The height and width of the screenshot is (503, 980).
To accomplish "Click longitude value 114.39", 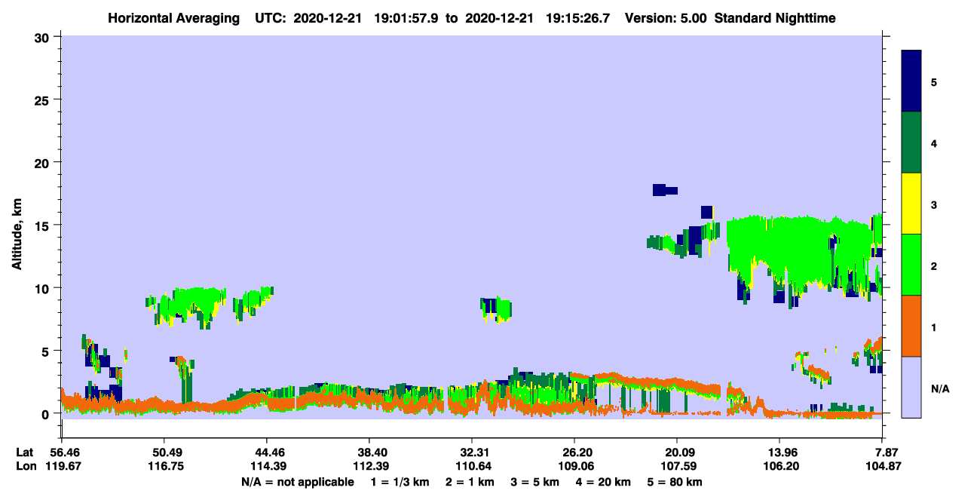I will (x=267, y=467).
